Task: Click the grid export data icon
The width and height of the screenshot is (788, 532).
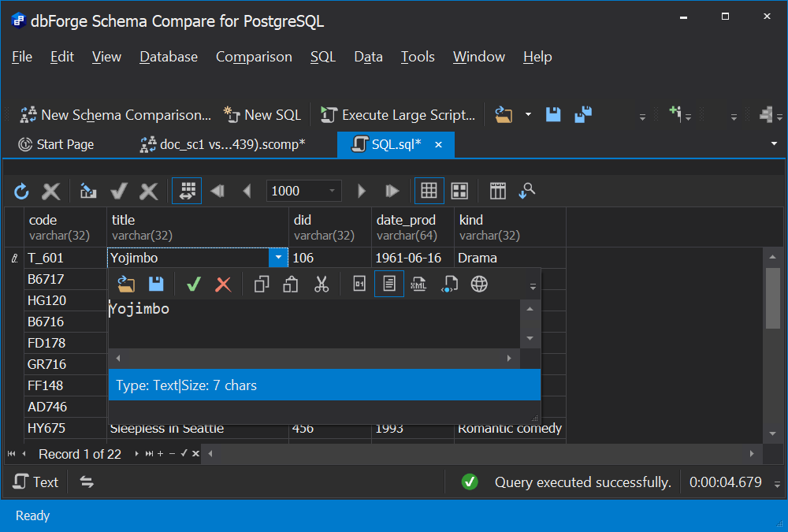Action: point(88,191)
